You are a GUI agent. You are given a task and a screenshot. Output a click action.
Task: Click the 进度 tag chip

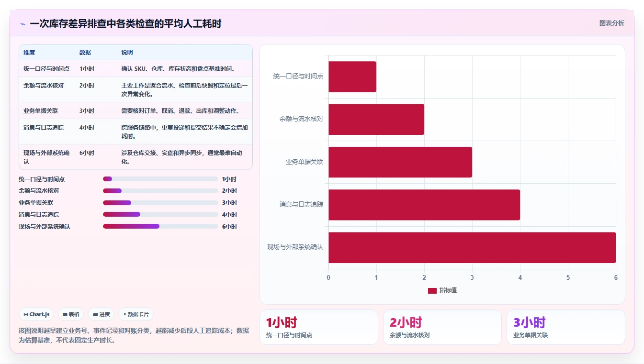pyautogui.click(x=101, y=314)
